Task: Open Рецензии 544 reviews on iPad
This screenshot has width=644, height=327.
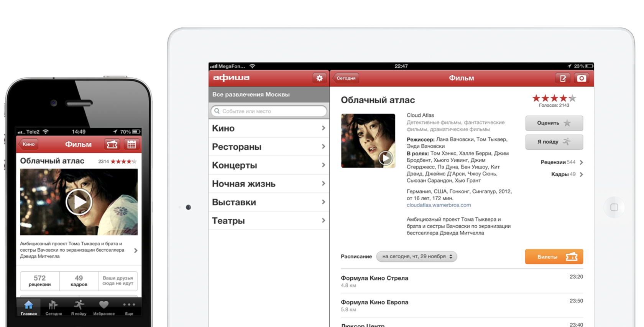Action: pos(562,162)
